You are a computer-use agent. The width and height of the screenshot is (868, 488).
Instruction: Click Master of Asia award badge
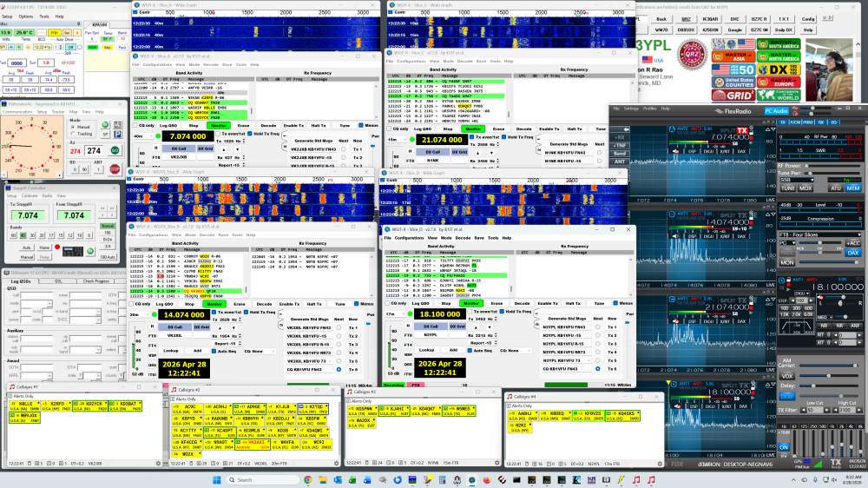(733, 56)
